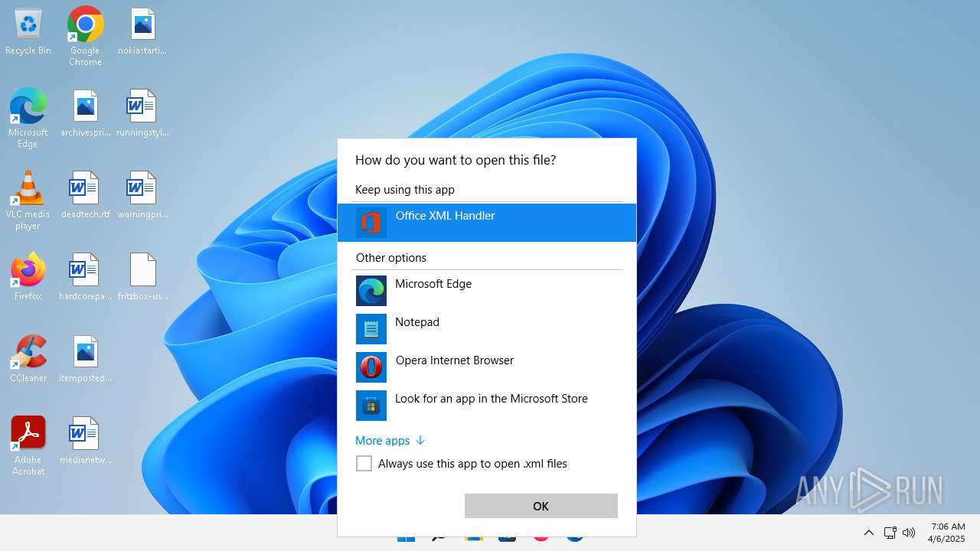Choose Opera Internet Browser option
The height and width of the screenshot is (551, 980).
pyautogui.click(x=487, y=367)
